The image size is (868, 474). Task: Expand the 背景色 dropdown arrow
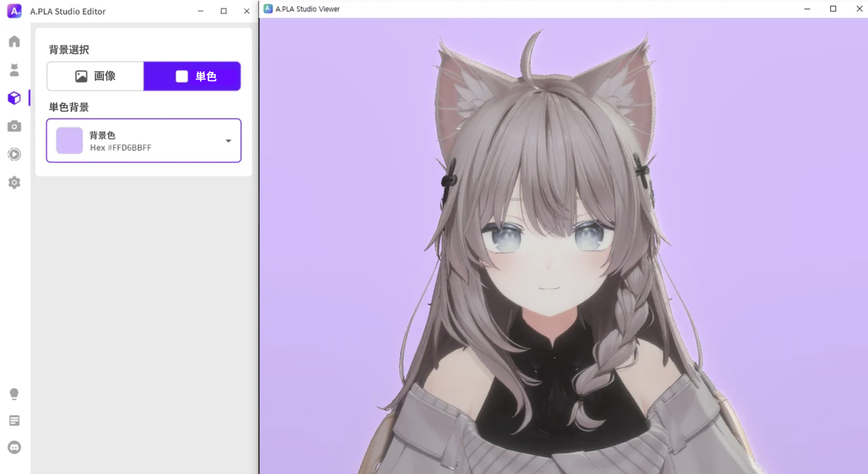coord(228,141)
